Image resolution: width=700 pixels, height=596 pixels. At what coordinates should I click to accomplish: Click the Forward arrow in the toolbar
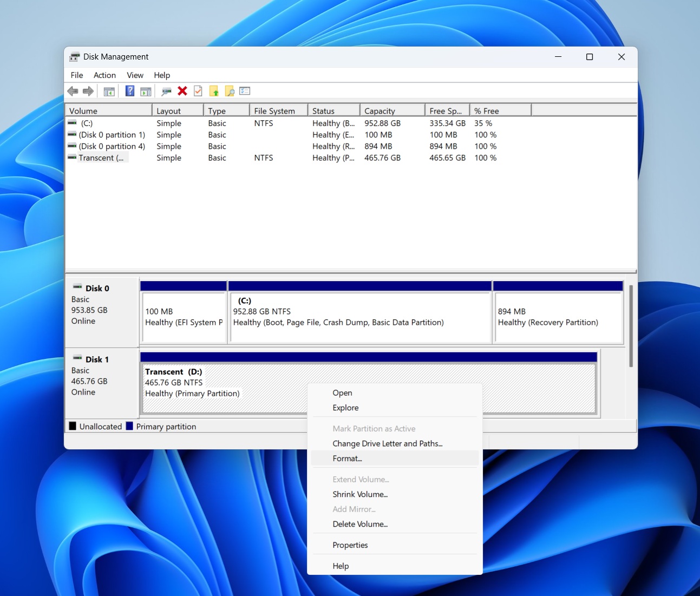[88, 91]
